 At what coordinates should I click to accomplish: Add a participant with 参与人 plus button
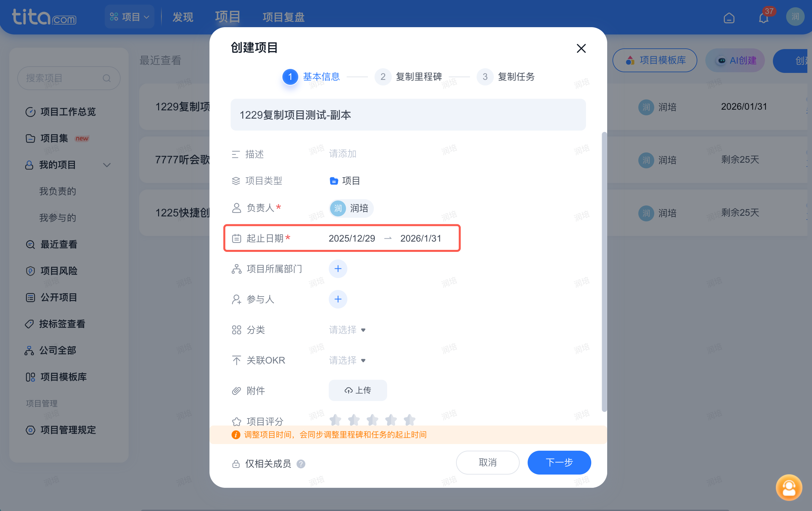[x=338, y=299]
